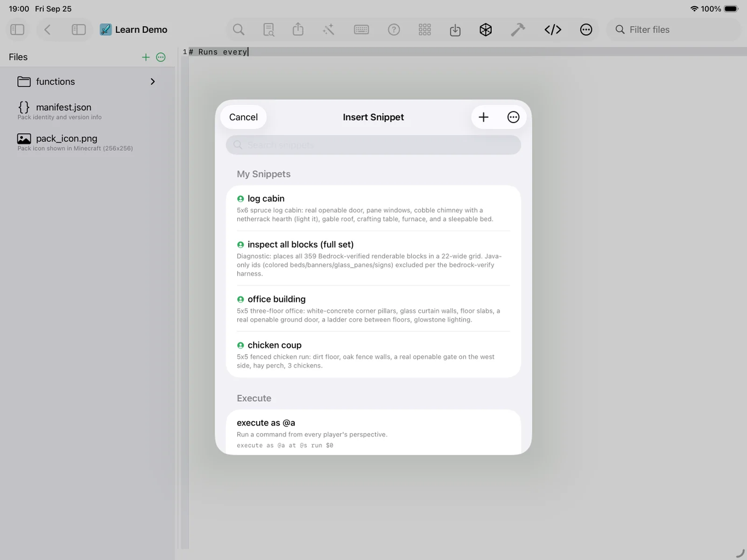Toggle the file navigator panel icon
The image size is (747, 560).
coord(78,30)
